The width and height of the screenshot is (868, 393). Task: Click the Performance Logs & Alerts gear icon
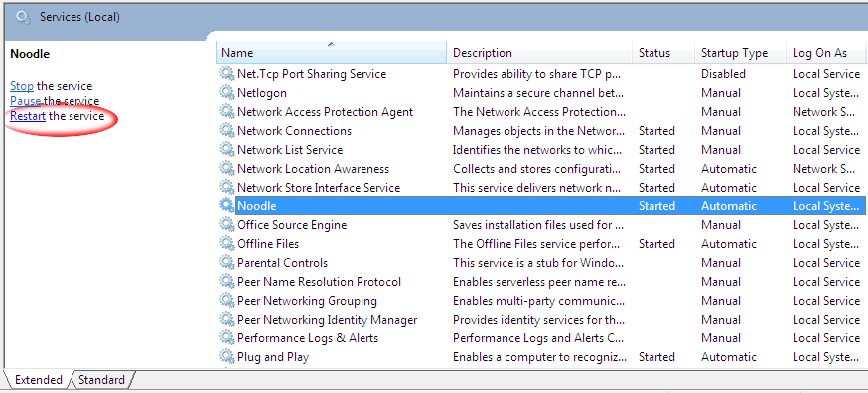tap(227, 337)
